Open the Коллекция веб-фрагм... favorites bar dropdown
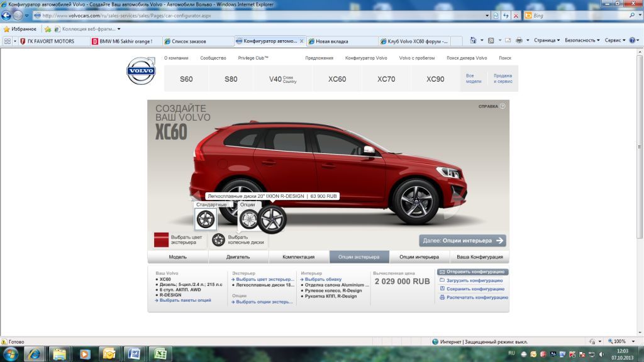644x362 pixels. [87, 29]
